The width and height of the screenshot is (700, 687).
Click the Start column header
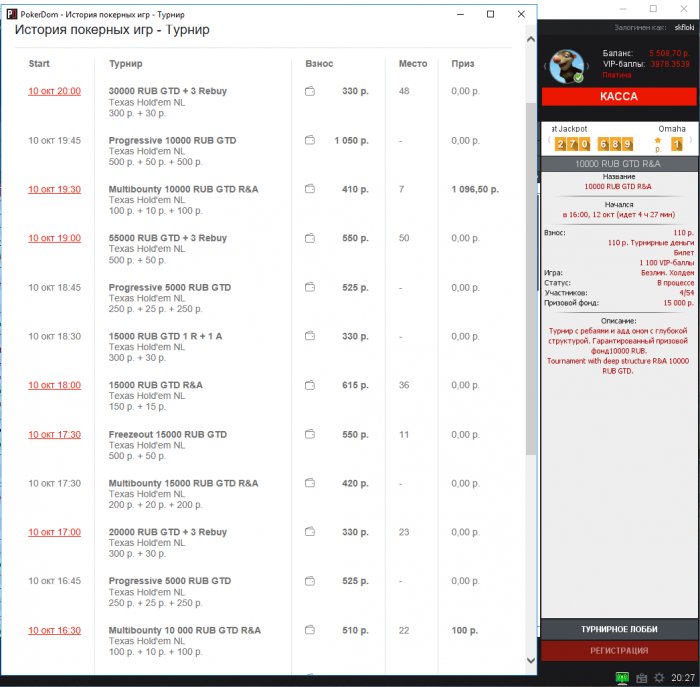coord(39,63)
